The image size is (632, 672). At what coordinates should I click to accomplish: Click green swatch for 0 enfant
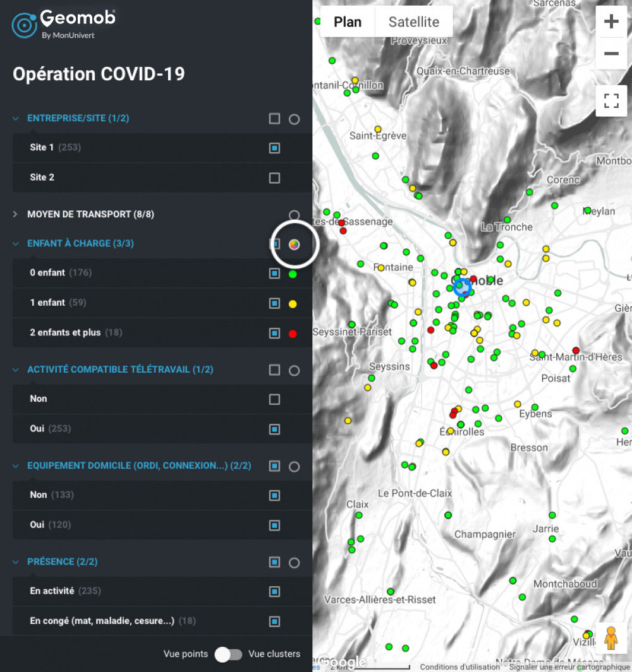click(293, 274)
